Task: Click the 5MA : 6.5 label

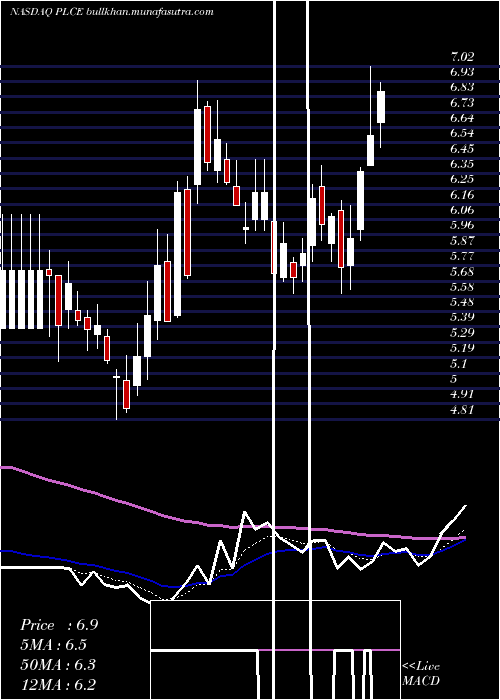Action: point(54,645)
